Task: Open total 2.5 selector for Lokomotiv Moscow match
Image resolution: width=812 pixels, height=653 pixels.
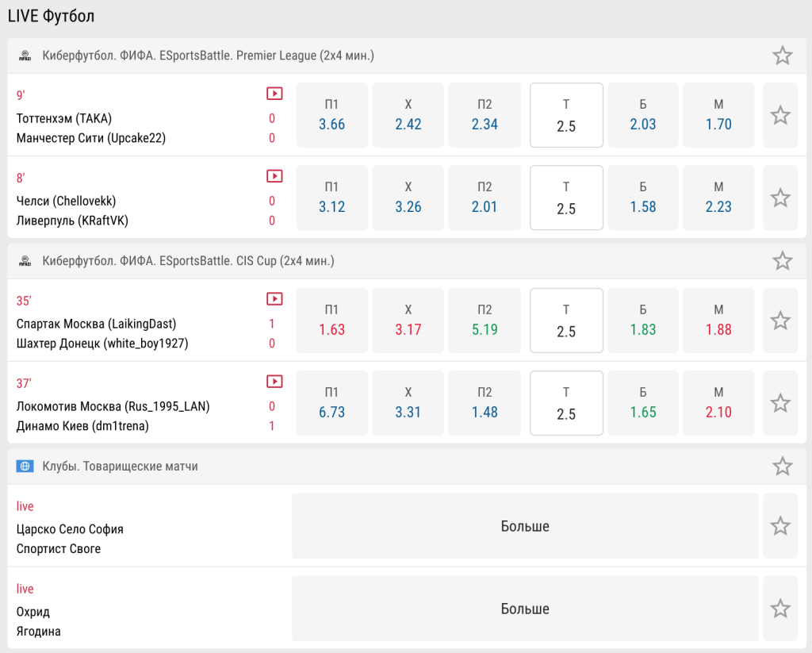Action: pyautogui.click(x=566, y=403)
